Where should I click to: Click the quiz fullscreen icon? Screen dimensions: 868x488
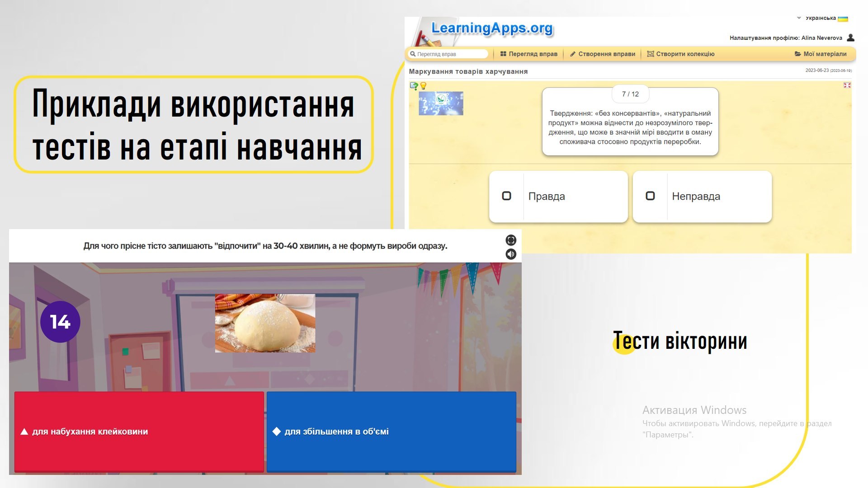coord(511,240)
